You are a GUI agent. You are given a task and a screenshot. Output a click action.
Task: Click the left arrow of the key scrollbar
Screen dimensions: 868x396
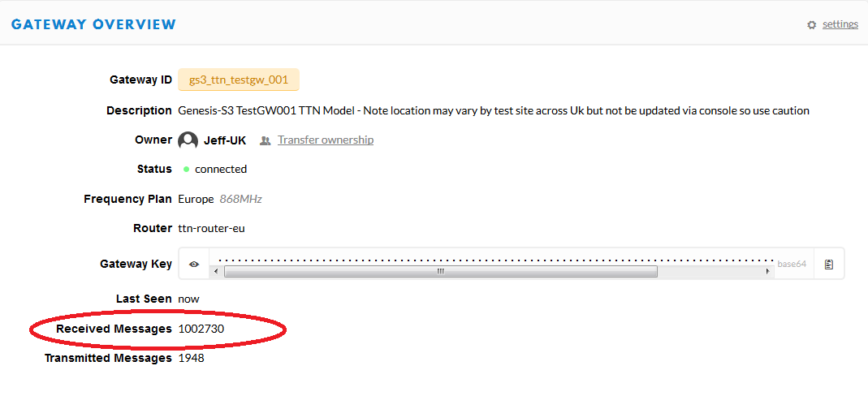[215, 272]
